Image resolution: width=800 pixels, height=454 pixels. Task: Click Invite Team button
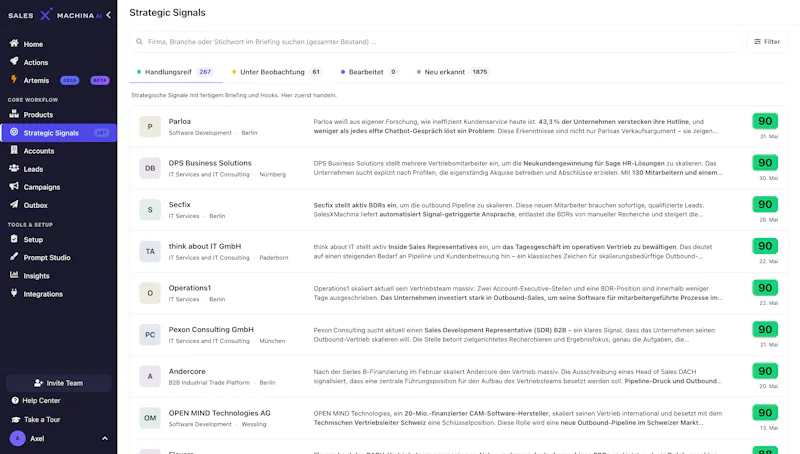(58, 383)
